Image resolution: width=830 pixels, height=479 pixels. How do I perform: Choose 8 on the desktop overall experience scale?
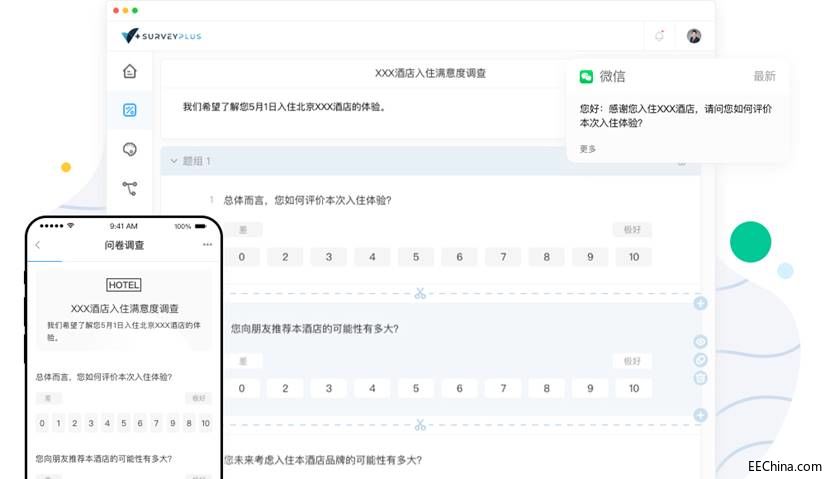546,257
